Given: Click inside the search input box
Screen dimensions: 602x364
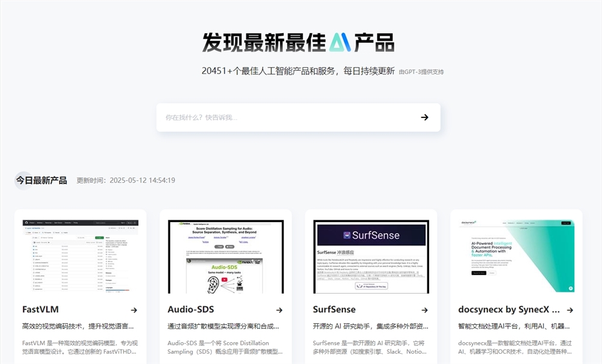Looking at the screenshot, I should [271, 117].
